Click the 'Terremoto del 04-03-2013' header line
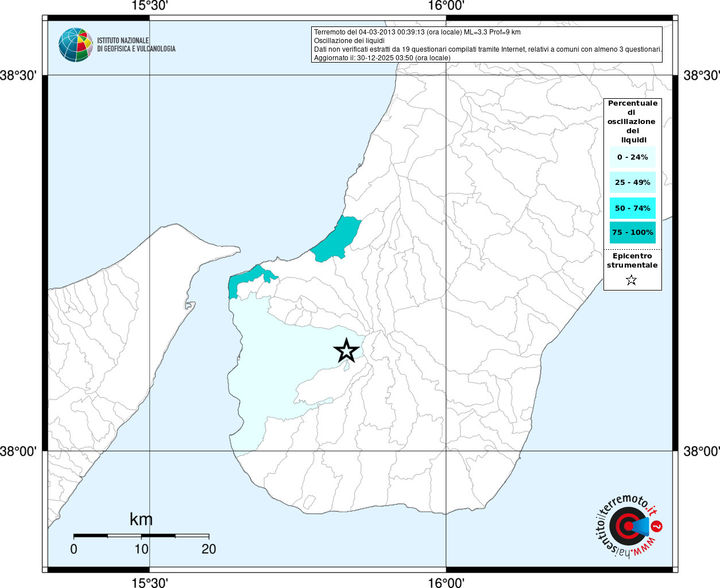720x588 pixels. point(417,32)
